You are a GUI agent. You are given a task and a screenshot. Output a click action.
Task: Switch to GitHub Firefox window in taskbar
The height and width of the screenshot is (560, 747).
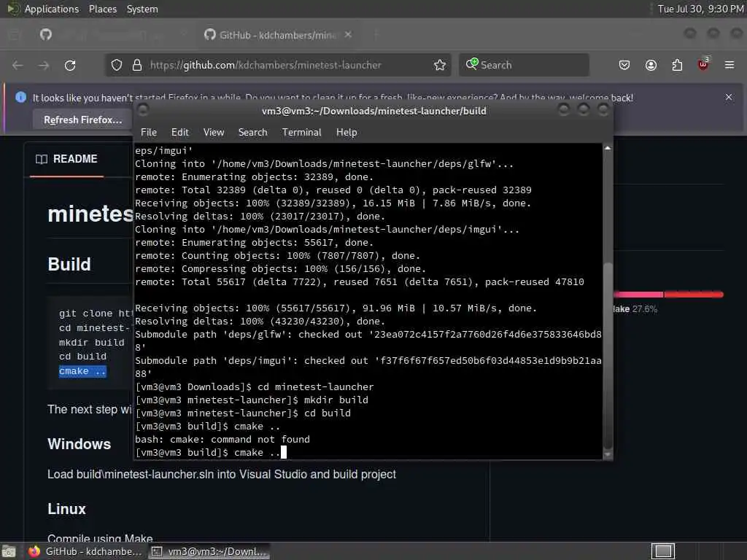click(86, 551)
